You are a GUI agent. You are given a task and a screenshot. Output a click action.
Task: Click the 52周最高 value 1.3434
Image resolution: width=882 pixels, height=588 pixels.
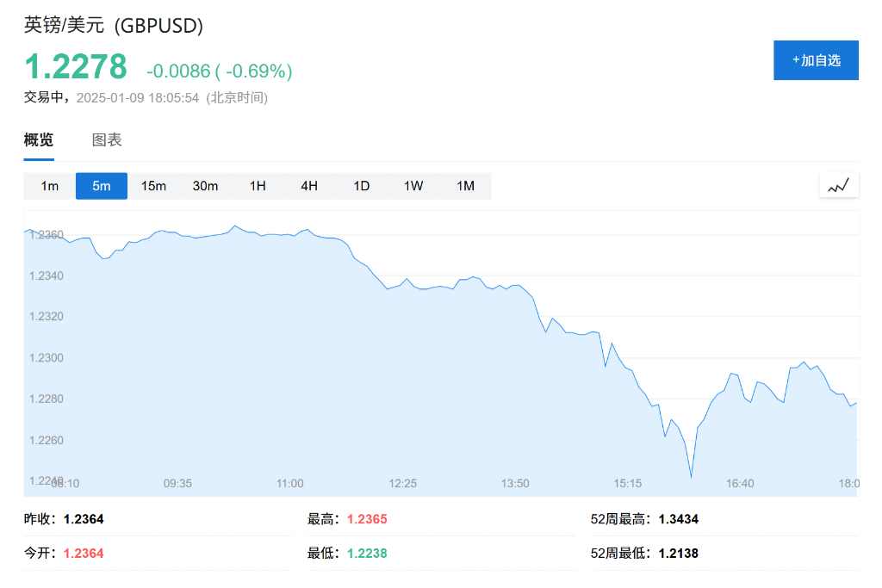pyautogui.click(x=678, y=519)
